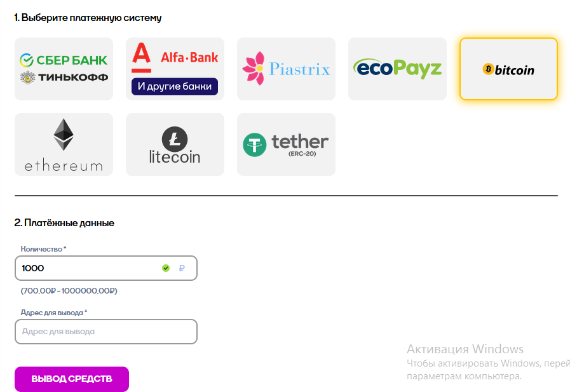Screen dimensions: 570x392
Task: Click the orange bitcoin coin logo
Action: click(488, 69)
